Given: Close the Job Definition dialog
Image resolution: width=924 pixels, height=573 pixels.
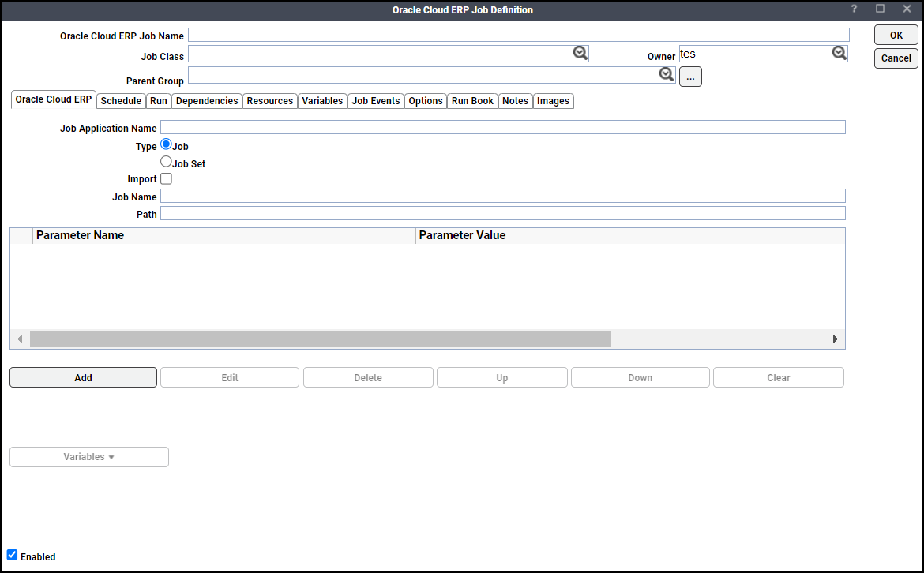Looking at the screenshot, I should (907, 9).
